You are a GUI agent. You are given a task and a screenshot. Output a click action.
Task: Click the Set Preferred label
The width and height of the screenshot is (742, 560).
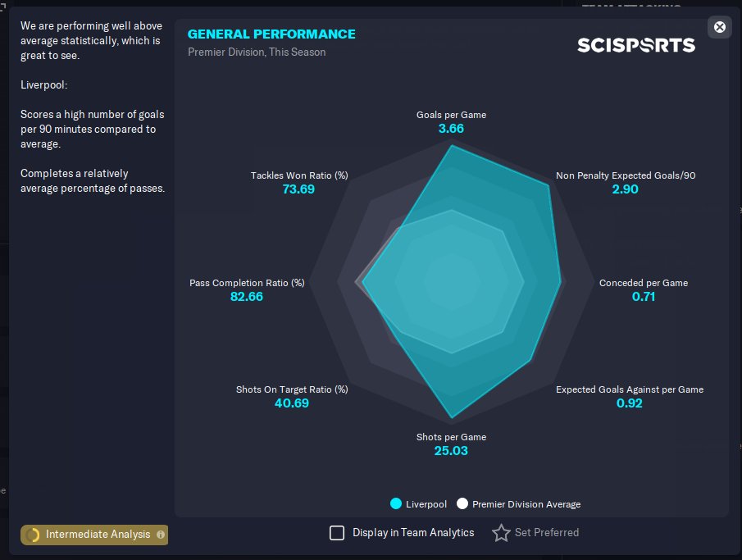[547, 533]
